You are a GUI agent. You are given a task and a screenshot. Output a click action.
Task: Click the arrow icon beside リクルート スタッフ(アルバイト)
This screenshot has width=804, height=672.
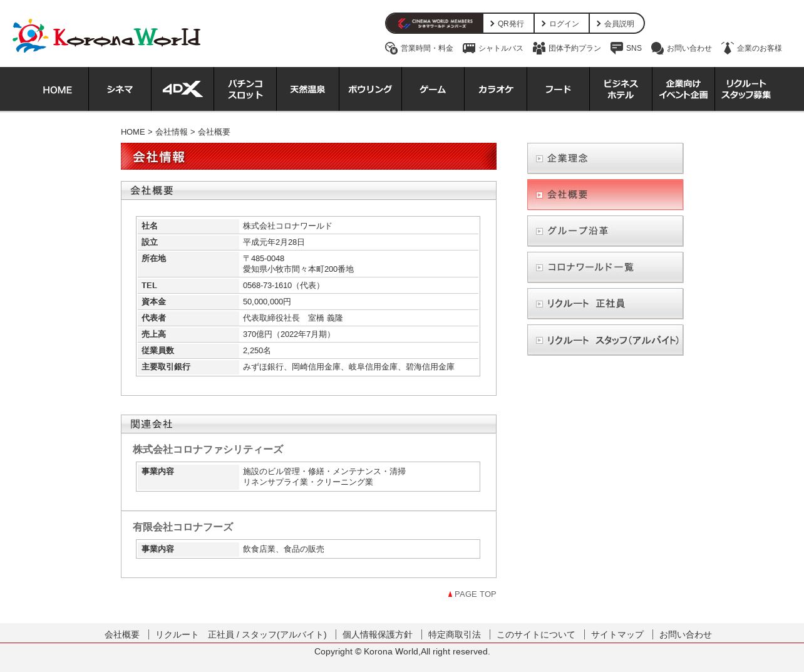point(539,341)
